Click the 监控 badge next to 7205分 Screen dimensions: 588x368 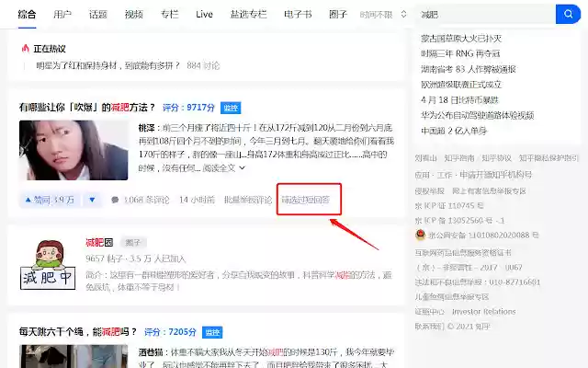click(x=212, y=332)
